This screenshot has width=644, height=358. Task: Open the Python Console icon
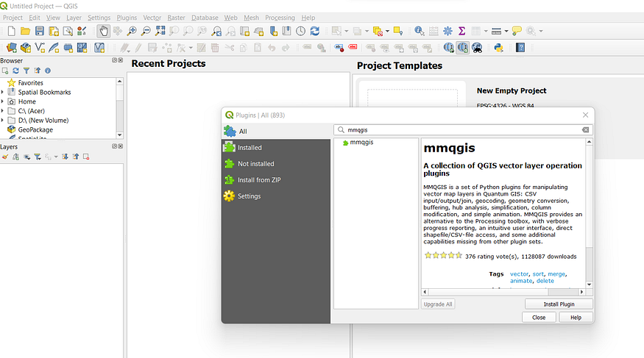point(498,48)
